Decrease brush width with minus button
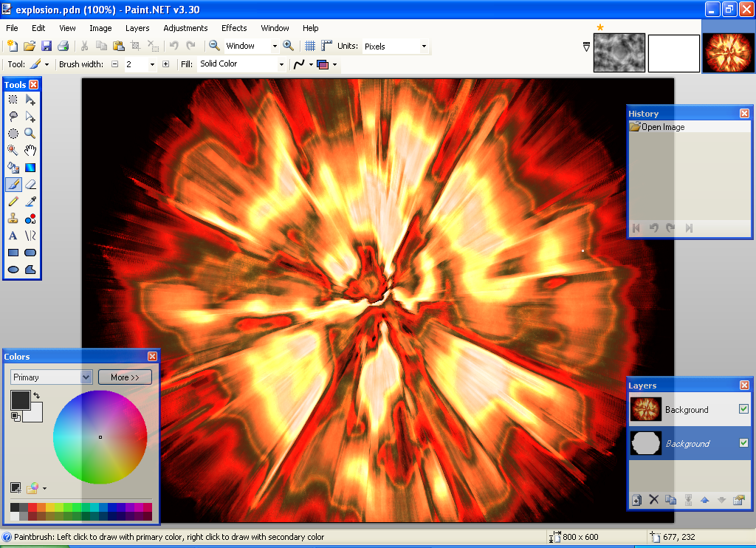Viewport: 756px width, 548px height. tap(114, 64)
